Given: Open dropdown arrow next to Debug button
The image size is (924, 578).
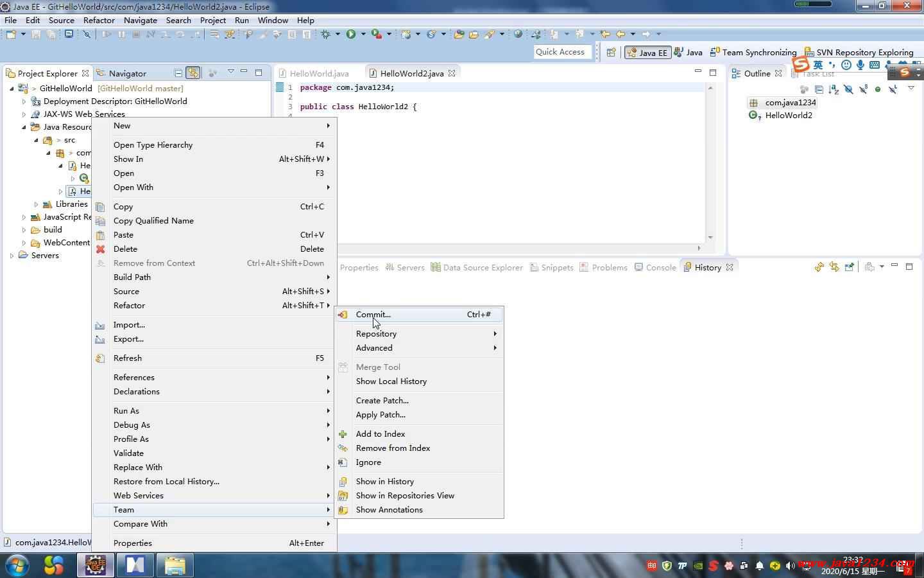Looking at the screenshot, I should (x=338, y=34).
